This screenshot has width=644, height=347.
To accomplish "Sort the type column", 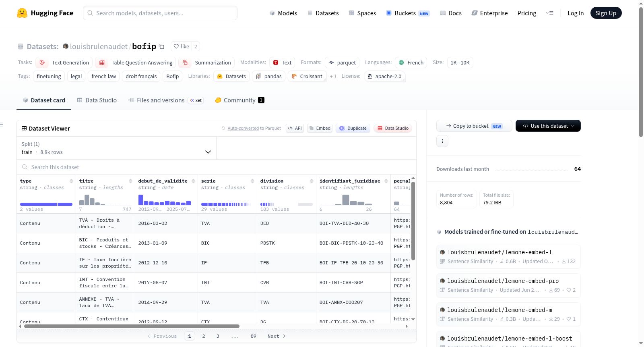I will point(71,181).
